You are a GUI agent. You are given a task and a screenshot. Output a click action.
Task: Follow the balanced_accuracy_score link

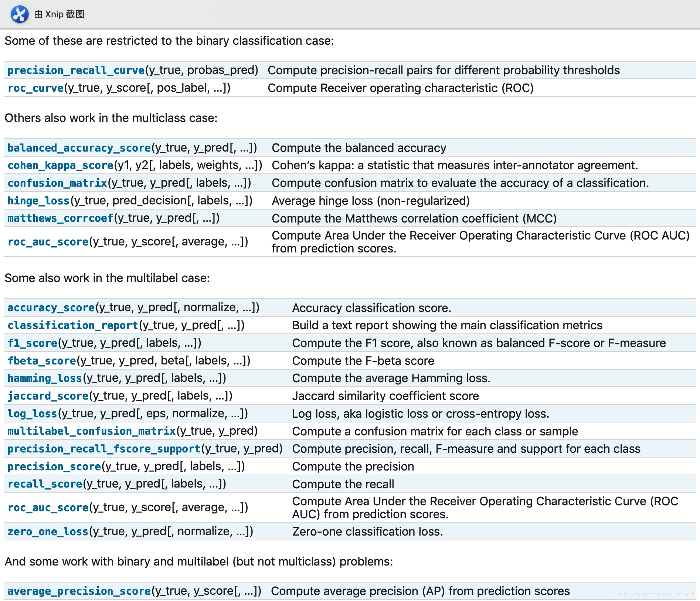(x=79, y=148)
